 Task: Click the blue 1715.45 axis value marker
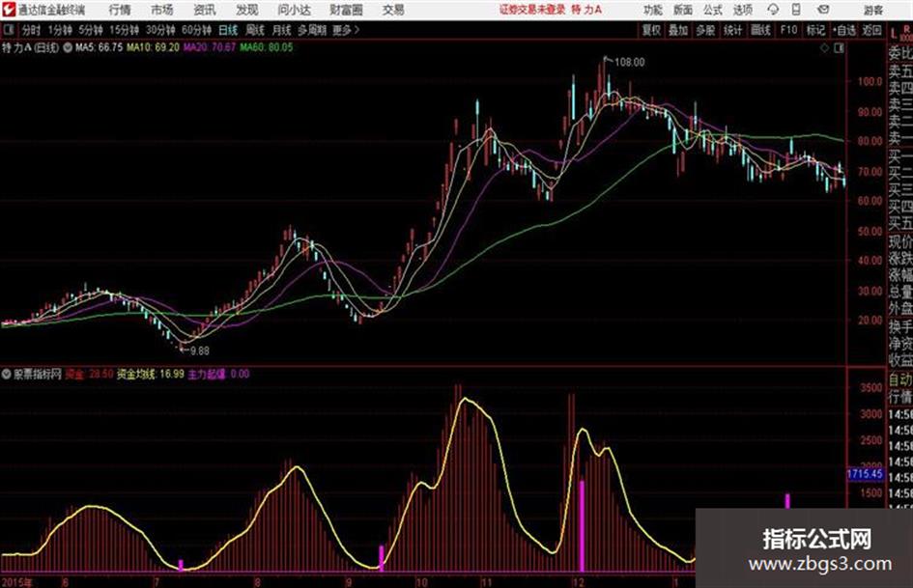[865, 474]
